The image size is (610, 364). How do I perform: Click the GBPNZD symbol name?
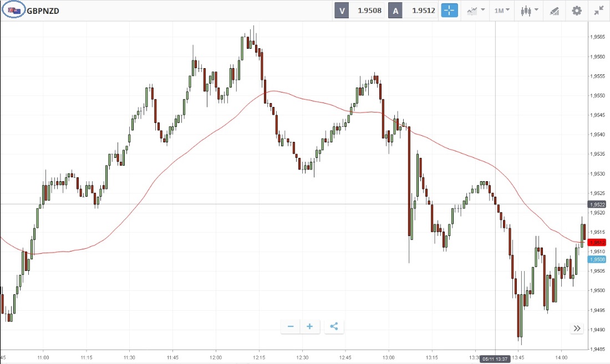(x=43, y=11)
